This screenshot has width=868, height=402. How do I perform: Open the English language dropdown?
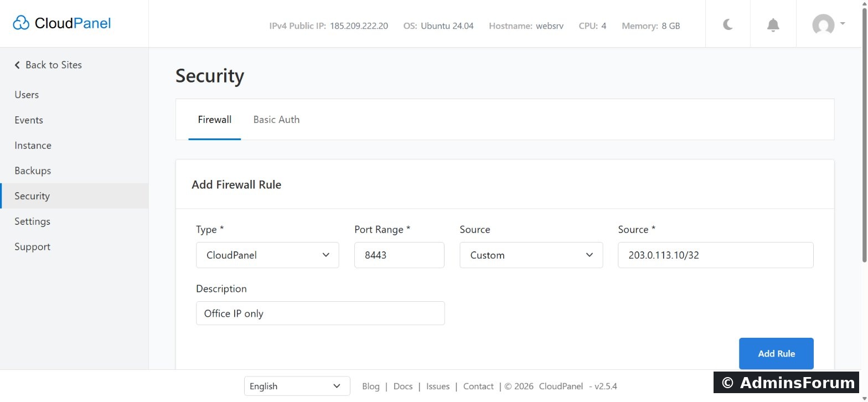coord(297,386)
